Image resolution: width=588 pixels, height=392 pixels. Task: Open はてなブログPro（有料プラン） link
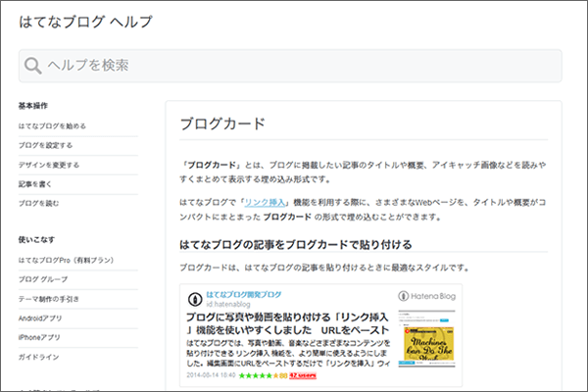(x=66, y=260)
